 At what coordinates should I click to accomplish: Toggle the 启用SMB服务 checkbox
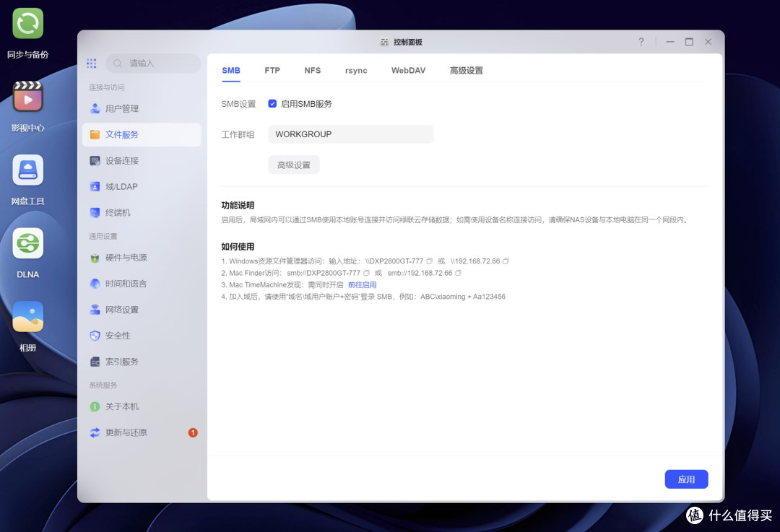tap(272, 103)
